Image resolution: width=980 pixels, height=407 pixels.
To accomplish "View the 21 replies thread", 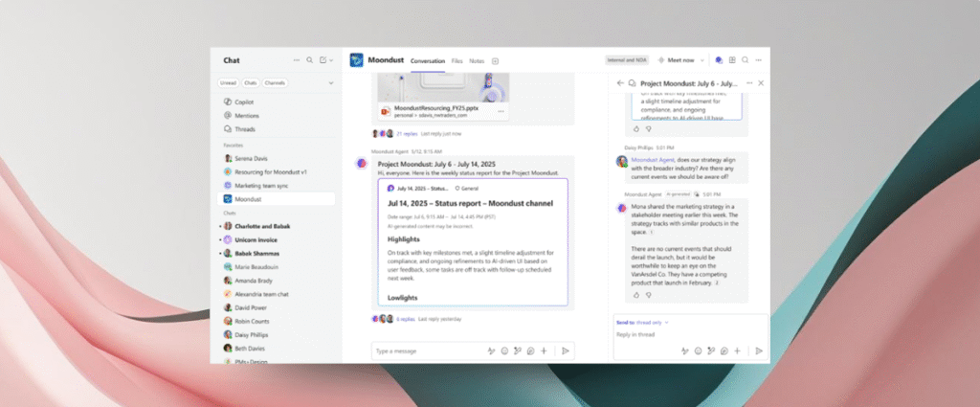I will click(x=407, y=134).
